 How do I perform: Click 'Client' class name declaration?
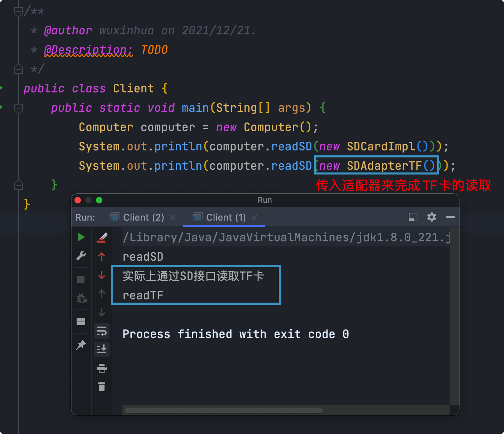[x=134, y=88]
